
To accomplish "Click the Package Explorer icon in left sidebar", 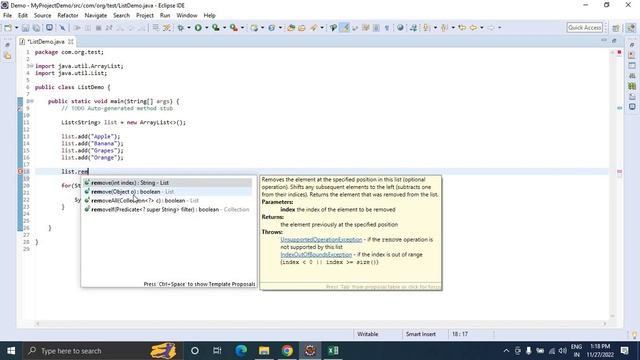I will [8, 56].
